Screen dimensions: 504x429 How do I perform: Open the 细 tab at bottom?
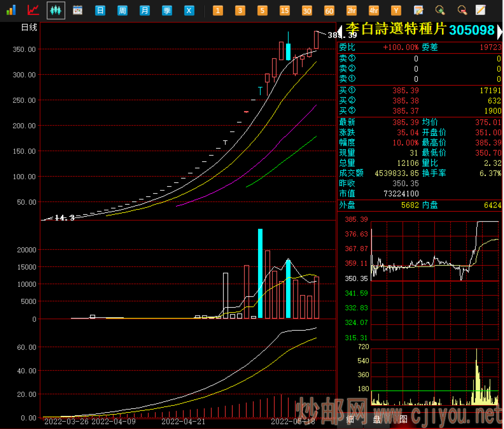click(x=350, y=419)
